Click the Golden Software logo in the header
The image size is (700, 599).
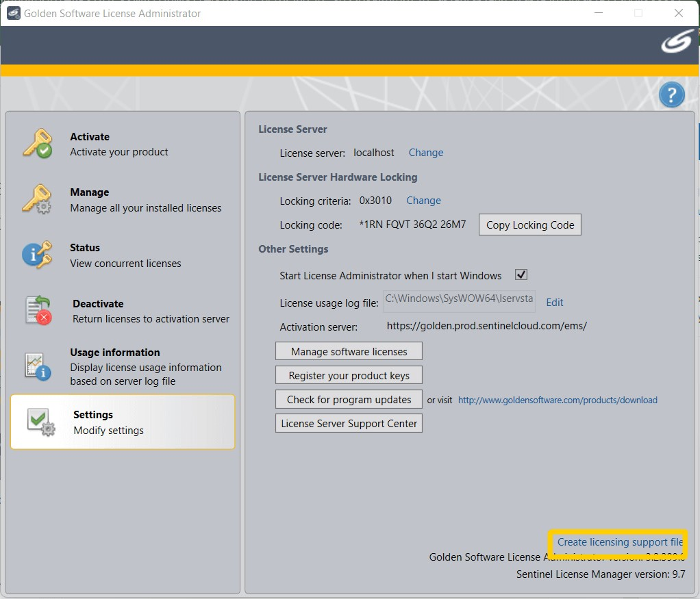coord(677,42)
